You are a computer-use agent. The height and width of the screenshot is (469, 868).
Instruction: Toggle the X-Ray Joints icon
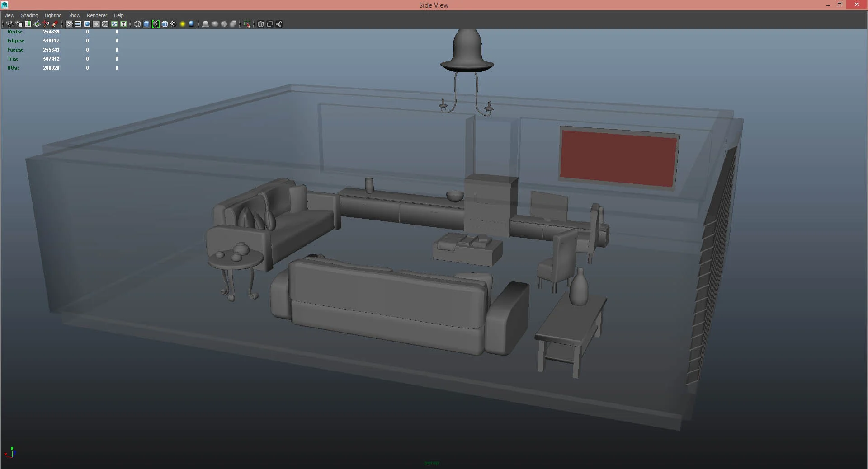pos(279,24)
